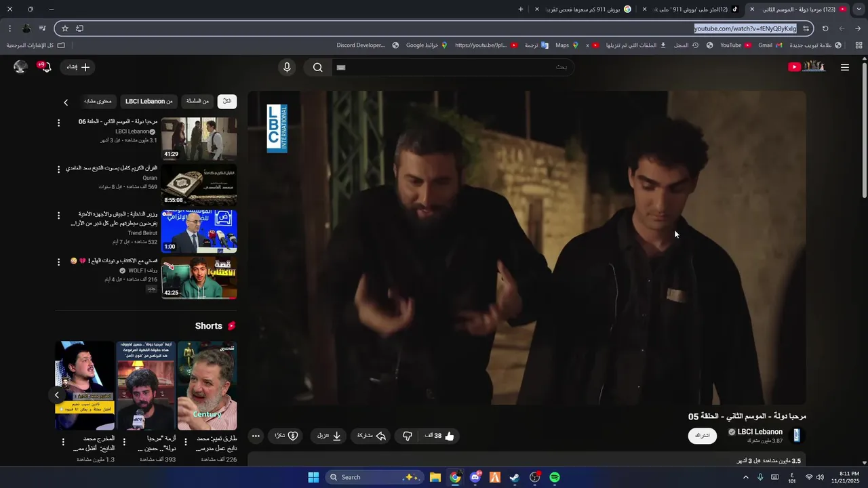This screenshot has width=868, height=488.
Task: Open options menu for Quran video
Action: point(58,169)
